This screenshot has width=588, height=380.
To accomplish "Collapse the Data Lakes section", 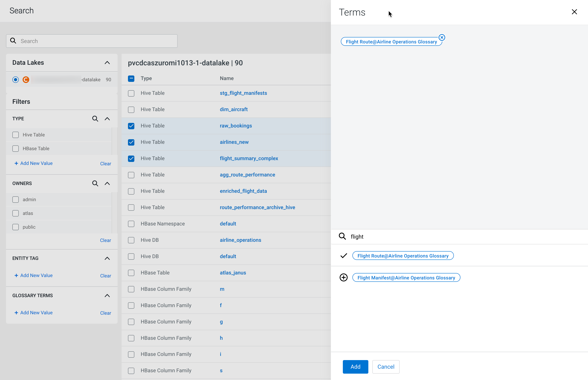I will 107,63.
